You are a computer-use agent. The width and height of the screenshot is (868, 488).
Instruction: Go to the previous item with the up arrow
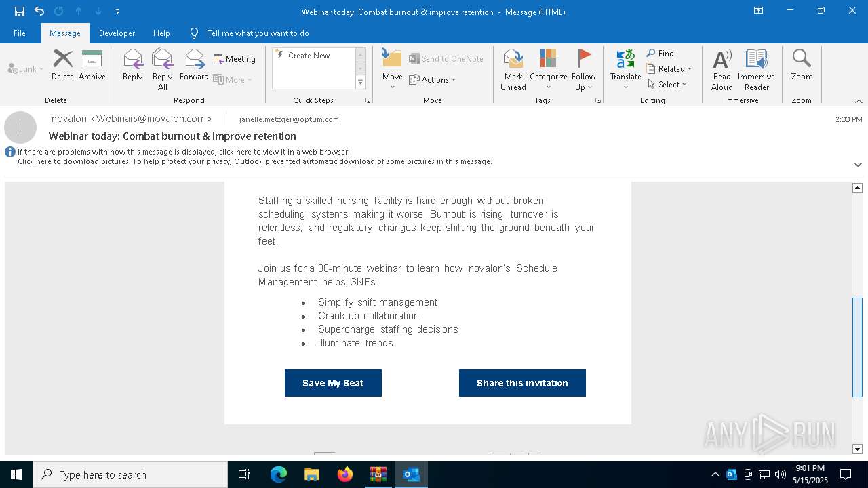click(x=79, y=11)
